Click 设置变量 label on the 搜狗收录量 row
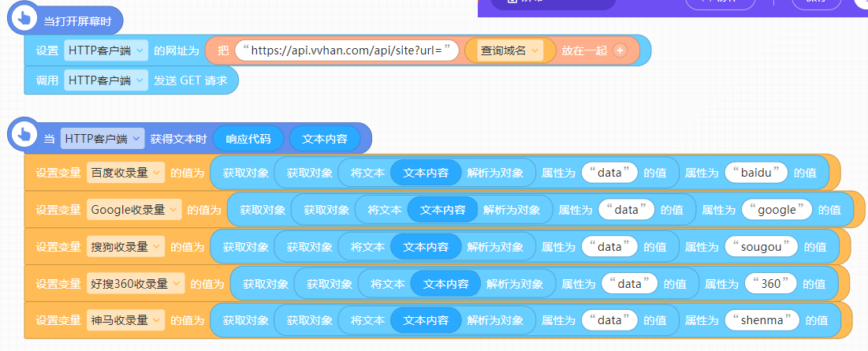This screenshot has height=351, width=868. (58, 246)
